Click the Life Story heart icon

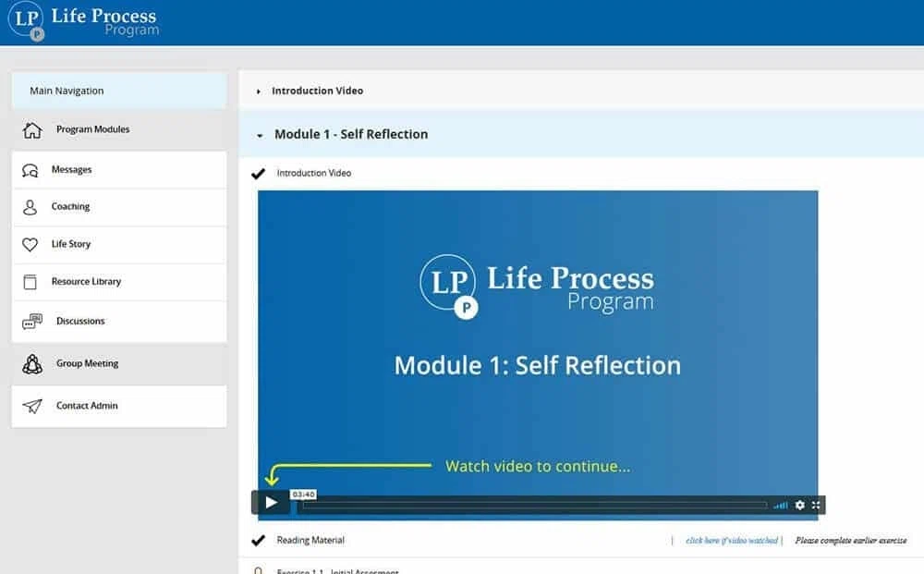tap(30, 245)
